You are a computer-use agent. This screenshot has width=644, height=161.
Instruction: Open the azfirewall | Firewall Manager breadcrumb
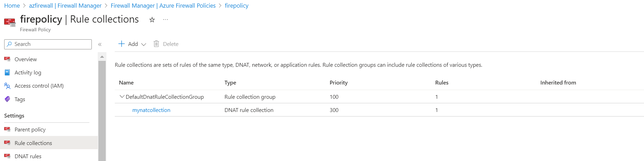click(x=65, y=6)
